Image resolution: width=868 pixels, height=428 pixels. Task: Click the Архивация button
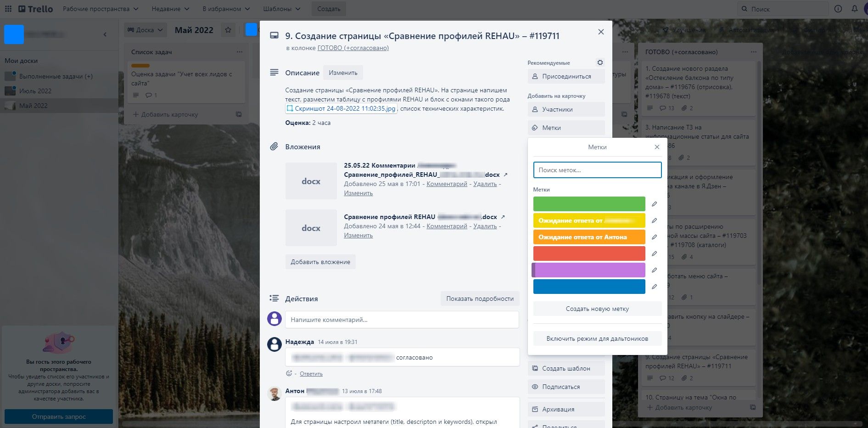point(566,409)
